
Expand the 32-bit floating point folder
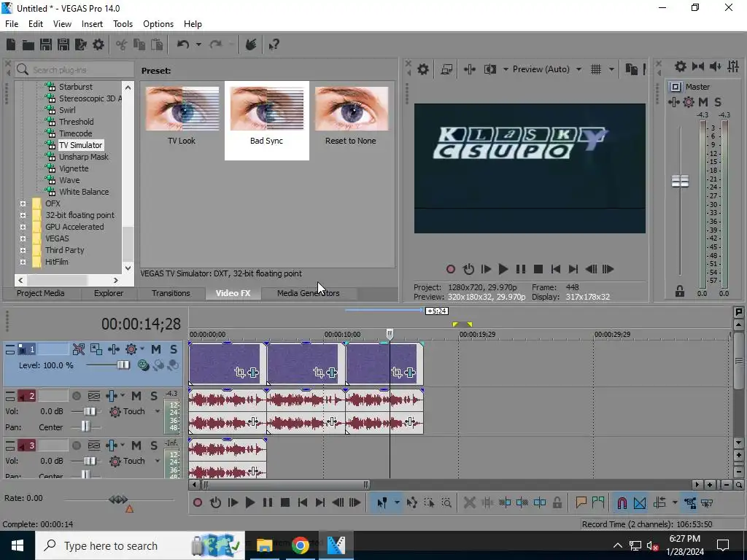point(23,215)
